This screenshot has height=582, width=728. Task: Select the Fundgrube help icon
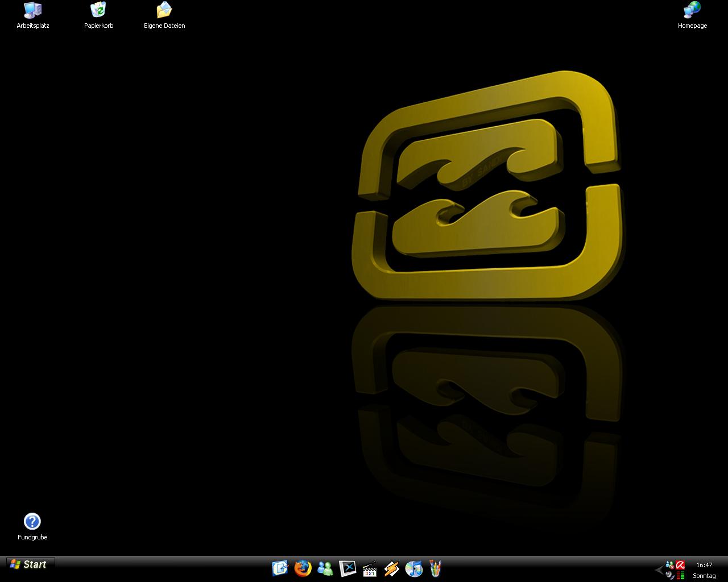(32, 526)
